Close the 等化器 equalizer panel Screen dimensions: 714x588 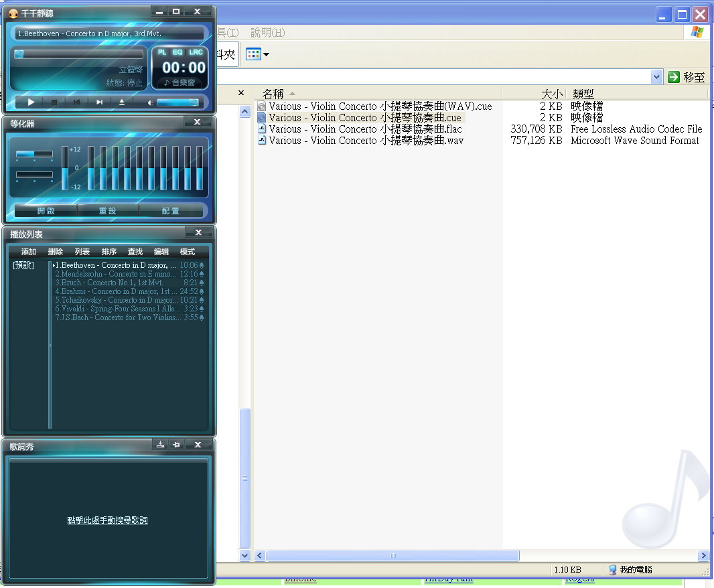pos(197,122)
